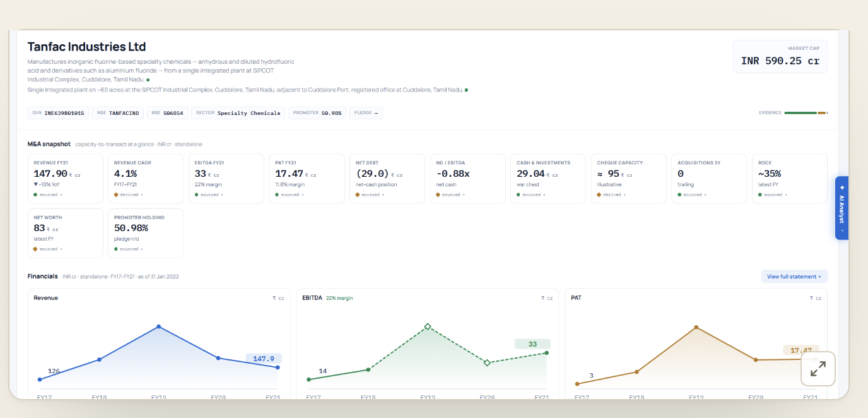The height and width of the screenshot is (418, 868).
Task: Click the 147.90 Revenue FY21 value
Action: [x=50, y=174]
